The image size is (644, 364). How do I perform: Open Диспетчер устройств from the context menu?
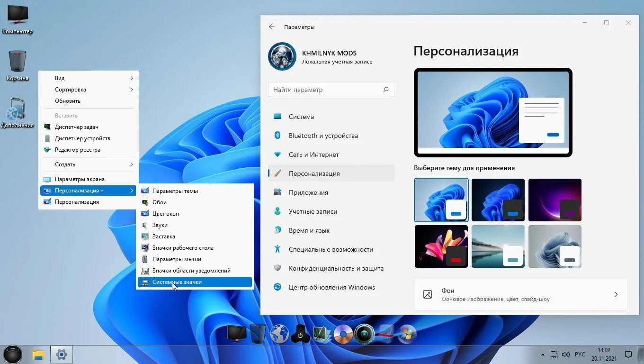tap(89, 138)
